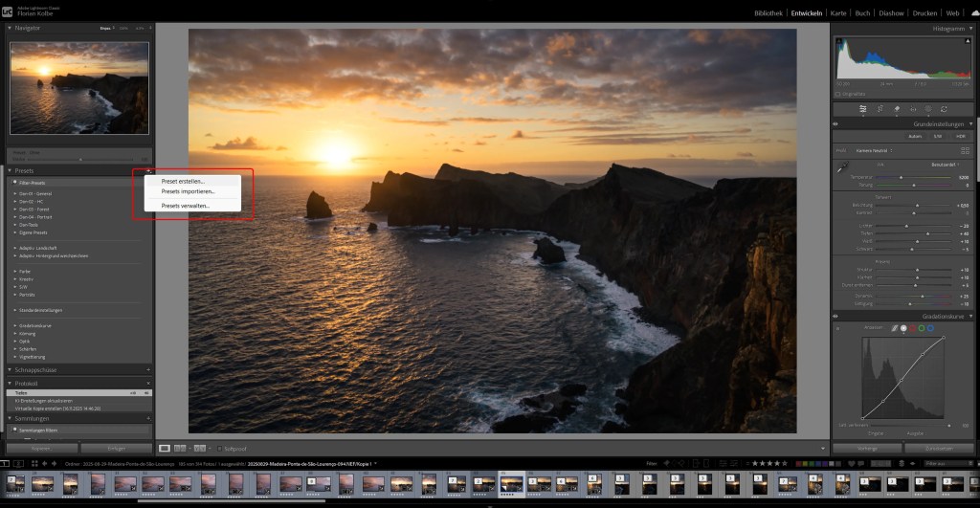Select the healing eraser tool icon
980x508 pixels.
pos(896,109)
